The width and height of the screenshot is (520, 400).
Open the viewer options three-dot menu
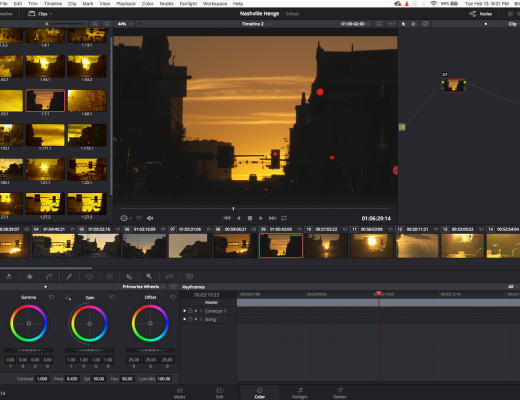pos(391,24)
